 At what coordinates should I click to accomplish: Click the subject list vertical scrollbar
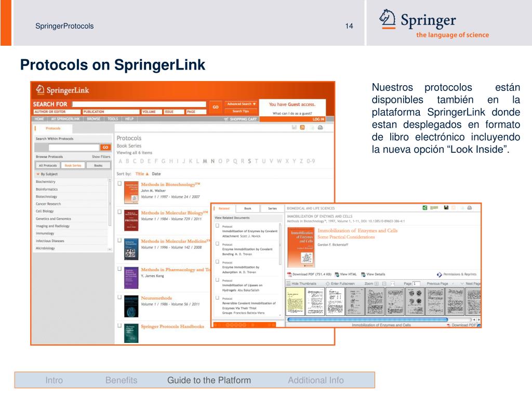pyautogui.click(x=110, y=203)
